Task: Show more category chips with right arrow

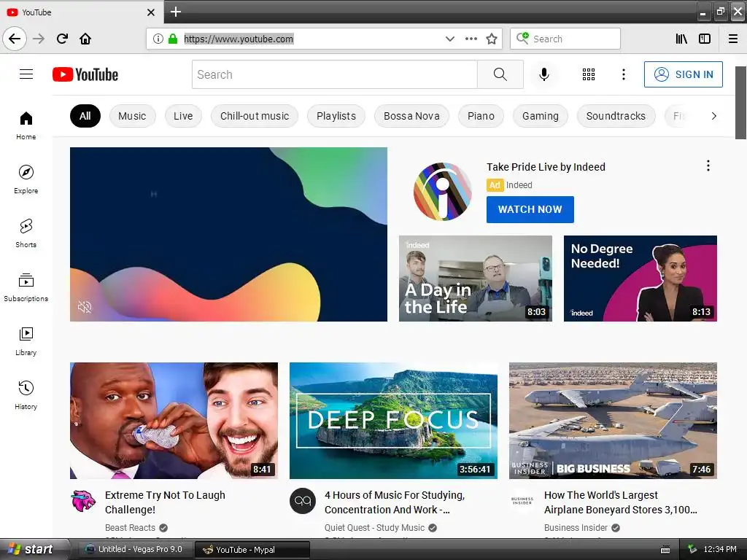Action: coord(713,116)
